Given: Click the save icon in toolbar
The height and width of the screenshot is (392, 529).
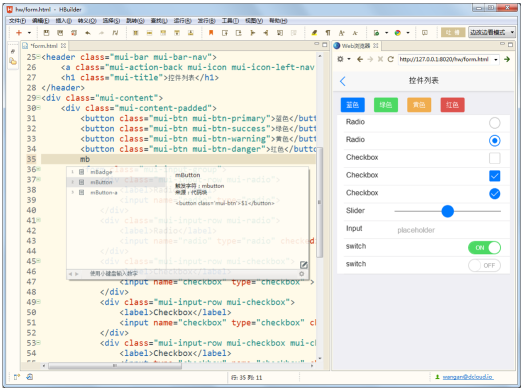Looking at the screenshot, I should tap(47, 33).
